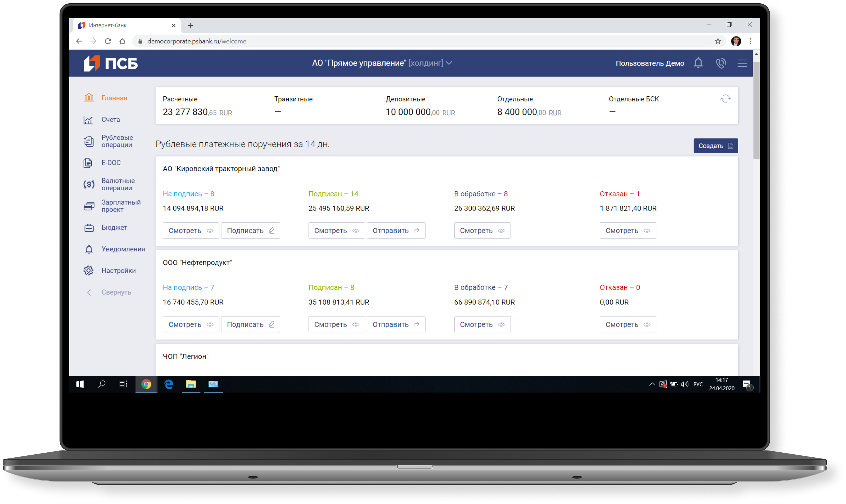
Task: Open File Explorer from taskbar
Action: point(191,384)
